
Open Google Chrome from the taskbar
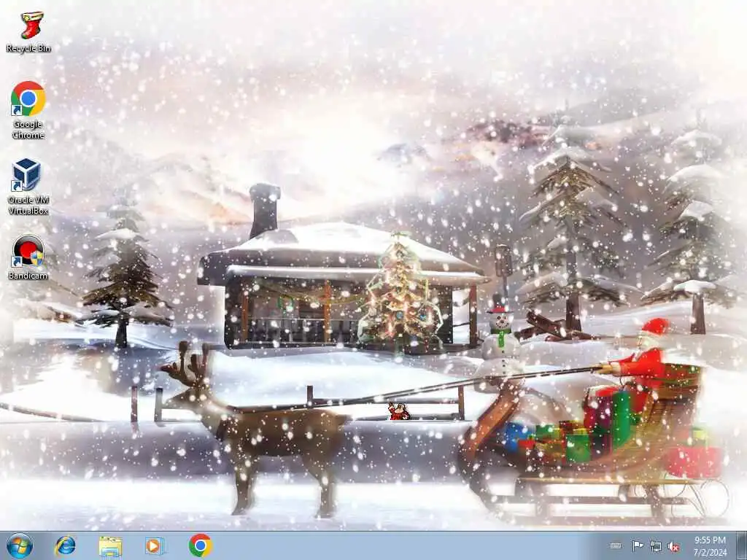pyautogui.click(x=200, y=545)
